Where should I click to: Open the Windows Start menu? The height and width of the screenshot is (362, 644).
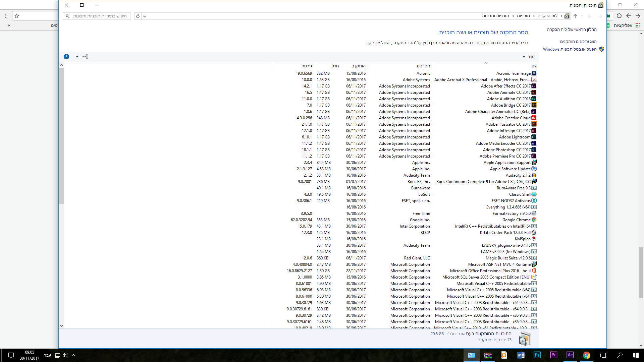(x=636, y=355)
